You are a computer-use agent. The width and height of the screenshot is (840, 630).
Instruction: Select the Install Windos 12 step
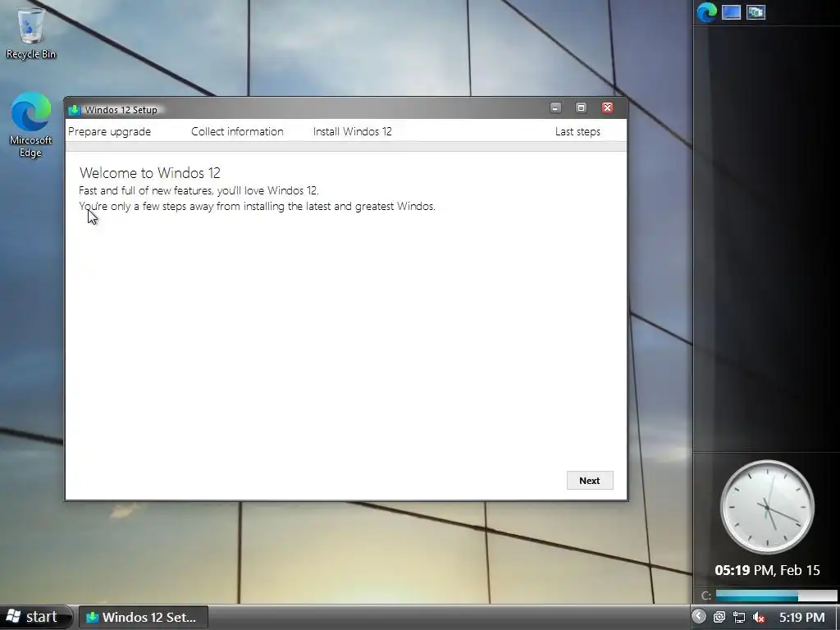(x=353, y=132)
